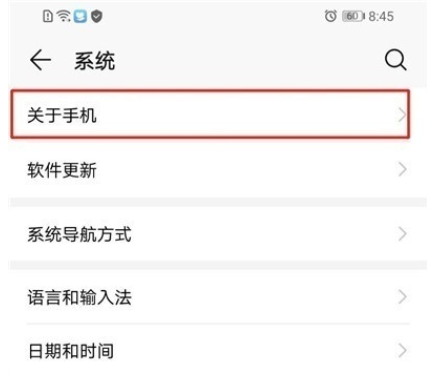Open the 关于手机 menu entry

[210, 114]
